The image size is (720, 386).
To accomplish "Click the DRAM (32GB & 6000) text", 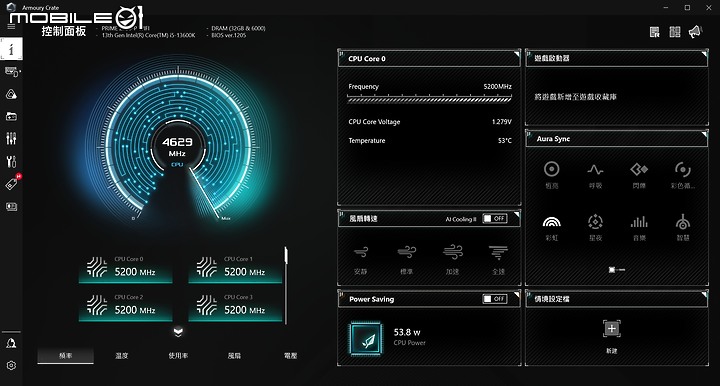I will pos(238,28).
